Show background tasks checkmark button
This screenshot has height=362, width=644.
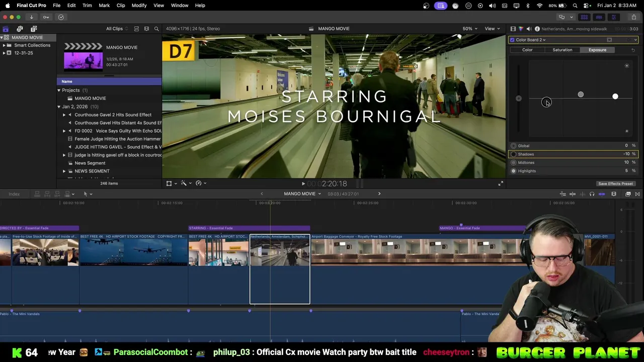pos(61,17)
